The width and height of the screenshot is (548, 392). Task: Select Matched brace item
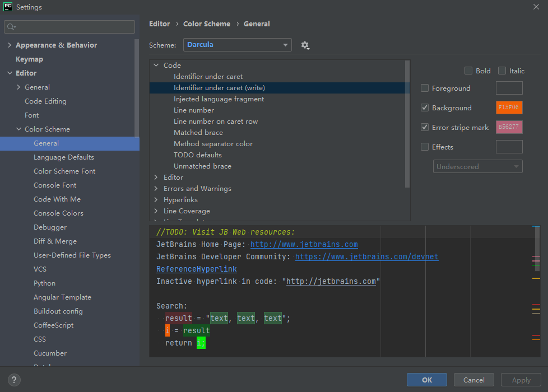(198, 132)
